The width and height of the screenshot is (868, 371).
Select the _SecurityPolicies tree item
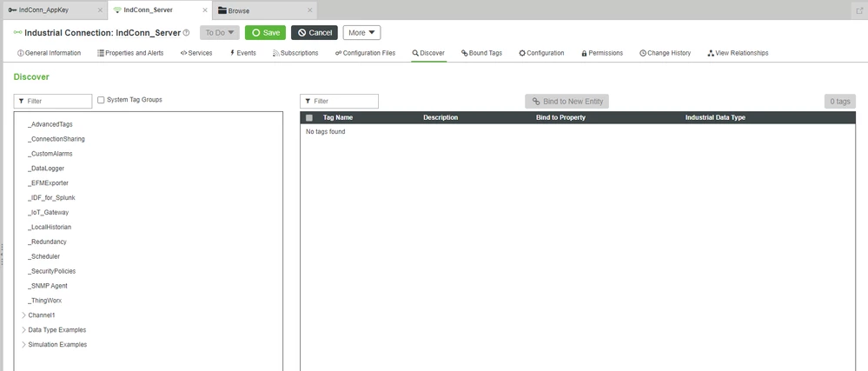click(x=51, y=271)
